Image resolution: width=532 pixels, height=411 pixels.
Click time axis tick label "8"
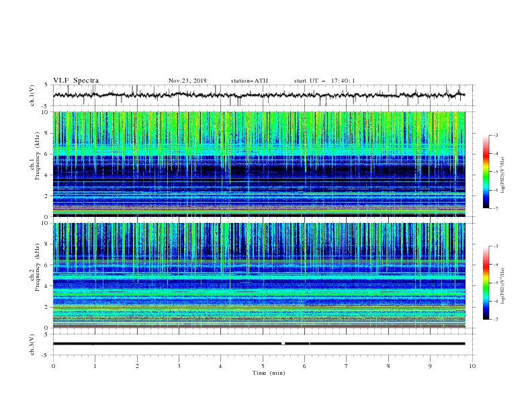(388, 366)
